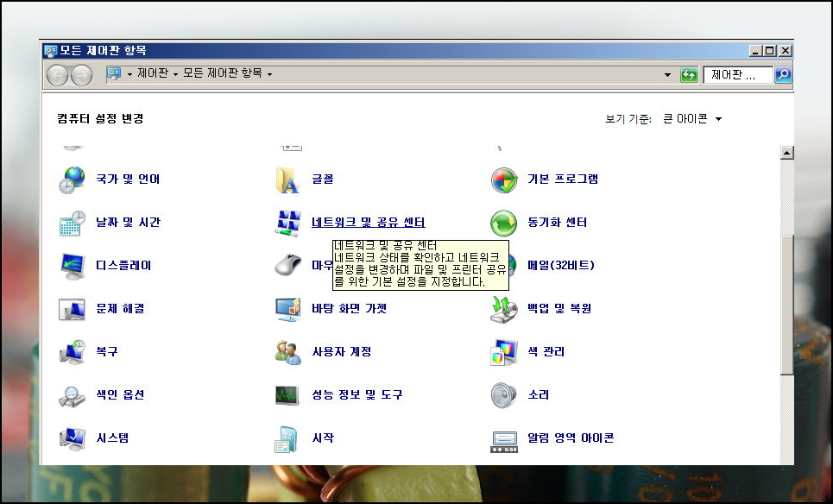This screenshot has height=504, width=833.
Task: Open the 시작 link
Action: click(x=323, y=438)
